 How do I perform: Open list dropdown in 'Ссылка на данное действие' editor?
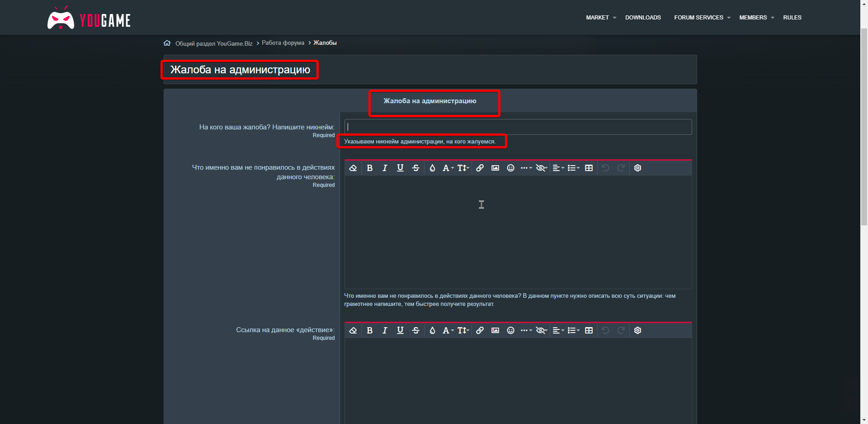pyautogui.click(x=574, y=330)
